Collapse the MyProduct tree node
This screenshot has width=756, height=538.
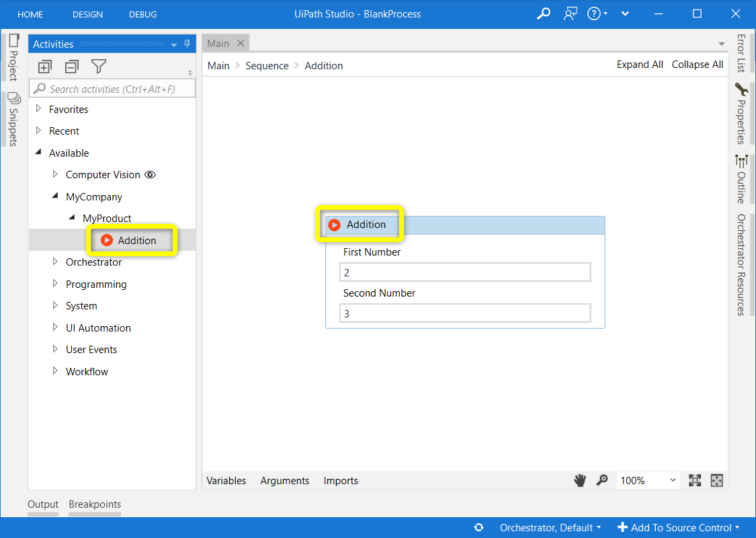pyautogui.click(x=73, y=218)
